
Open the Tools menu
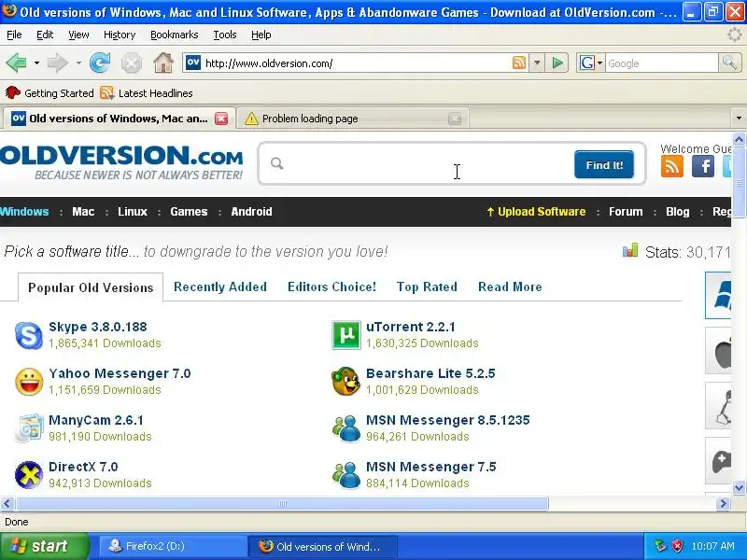pos(225,35)
